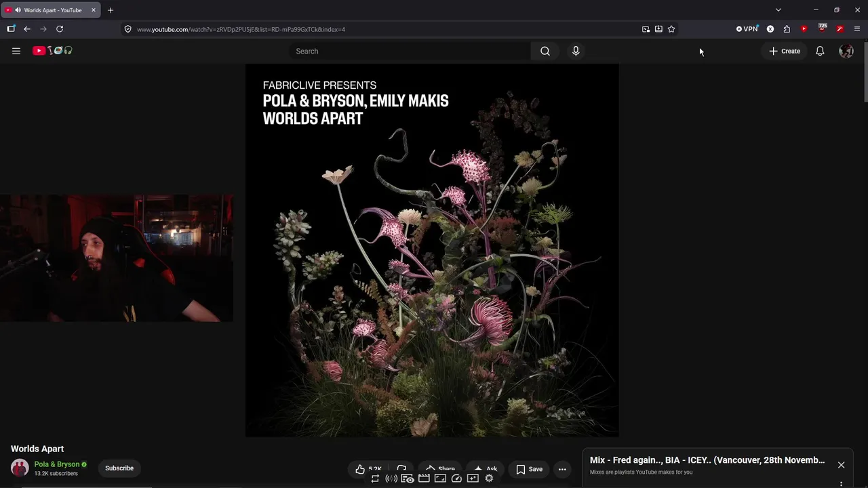Open the Mix - Fred again playlist title
The width and height of the screenshot is (868, 488).
(707, 460)
